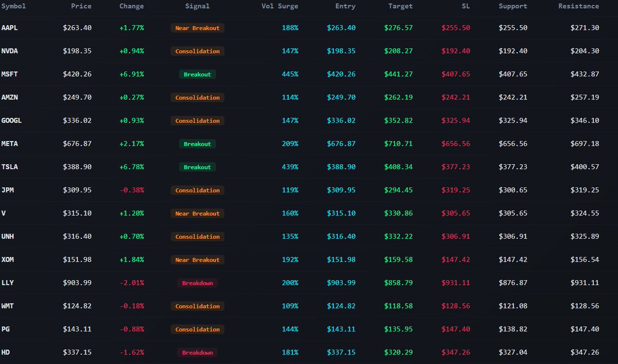This screenshot has height=364, width=618.
Task: Sort by the Change column header
Action: tap(132, 6)
